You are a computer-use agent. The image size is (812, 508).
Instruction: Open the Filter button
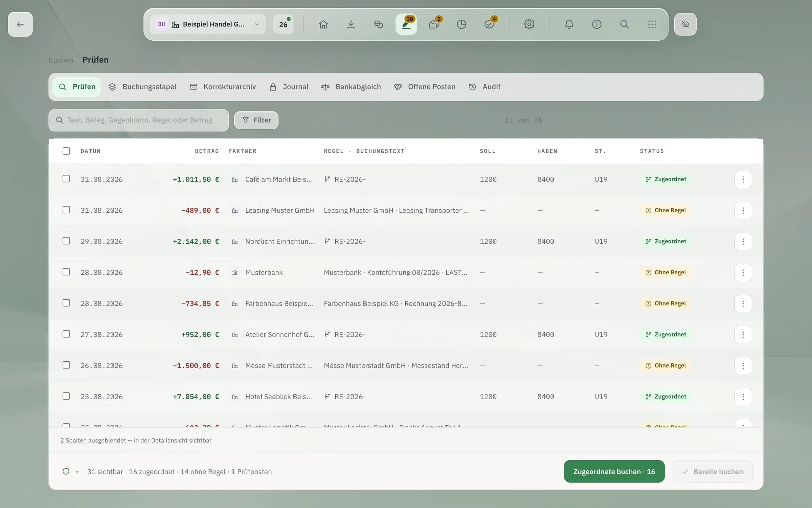tap(256, 120)
